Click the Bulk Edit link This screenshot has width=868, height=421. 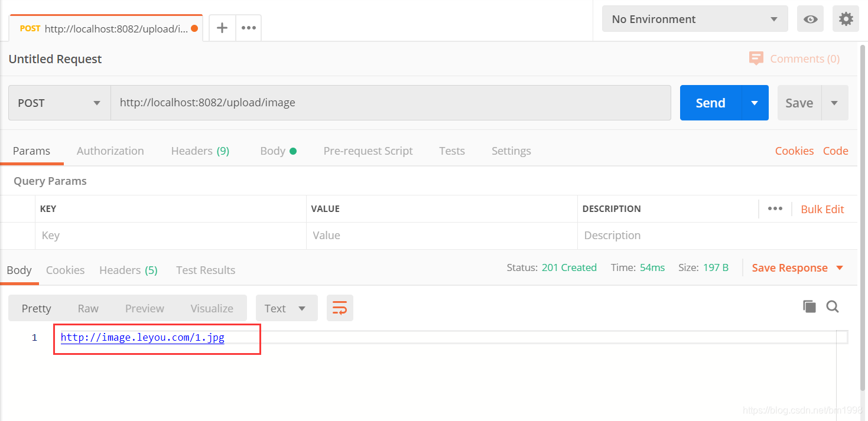click(823, 209)
